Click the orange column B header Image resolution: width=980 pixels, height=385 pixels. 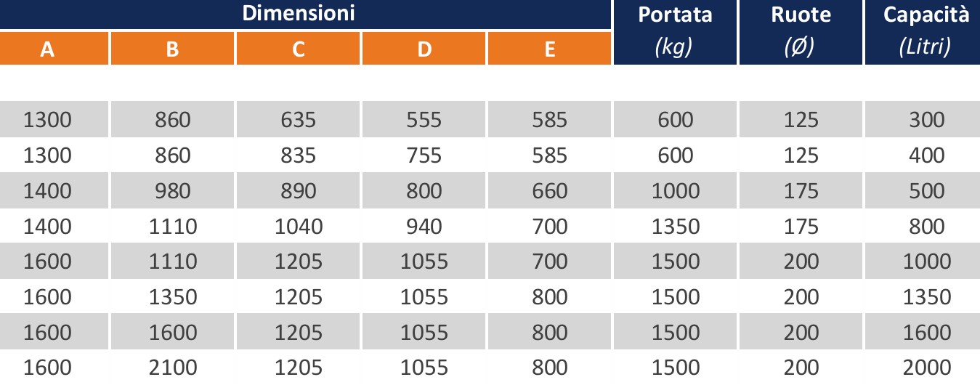(172, 49)
